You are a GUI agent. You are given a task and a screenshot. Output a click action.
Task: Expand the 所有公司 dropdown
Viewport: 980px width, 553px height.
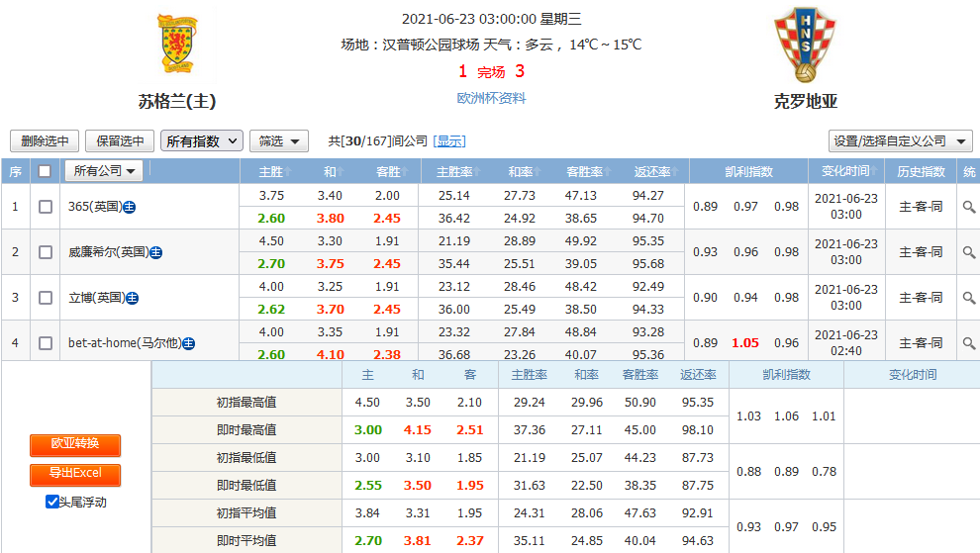(x=104, y=170)
